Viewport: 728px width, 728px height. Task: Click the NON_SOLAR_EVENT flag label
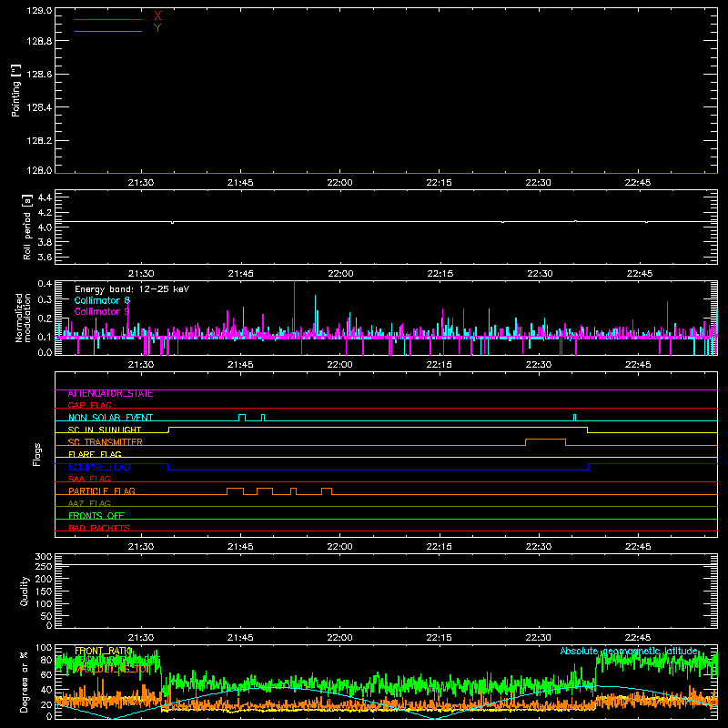point(110,418)
